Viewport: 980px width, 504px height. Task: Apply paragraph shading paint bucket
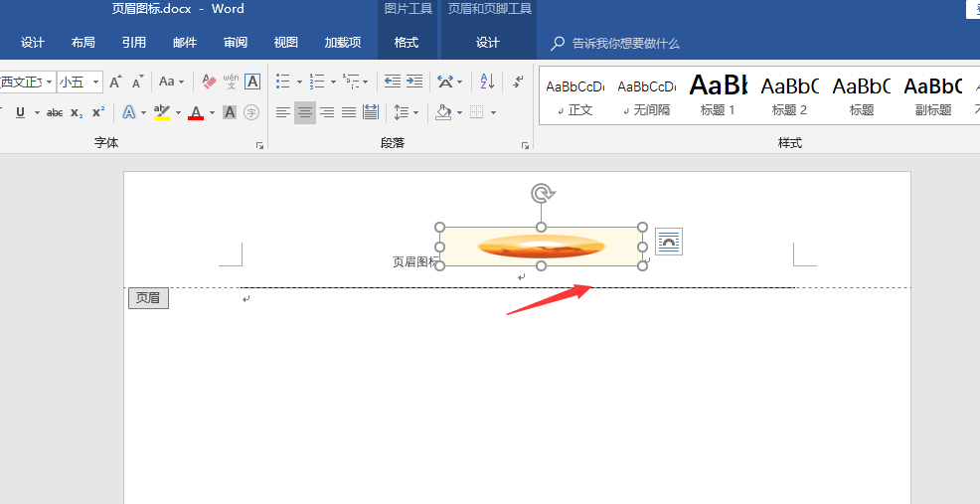(443, 112)
